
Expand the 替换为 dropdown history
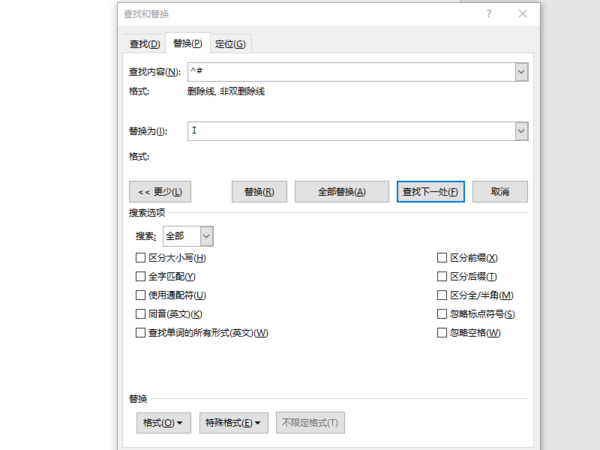pos(521,131)
